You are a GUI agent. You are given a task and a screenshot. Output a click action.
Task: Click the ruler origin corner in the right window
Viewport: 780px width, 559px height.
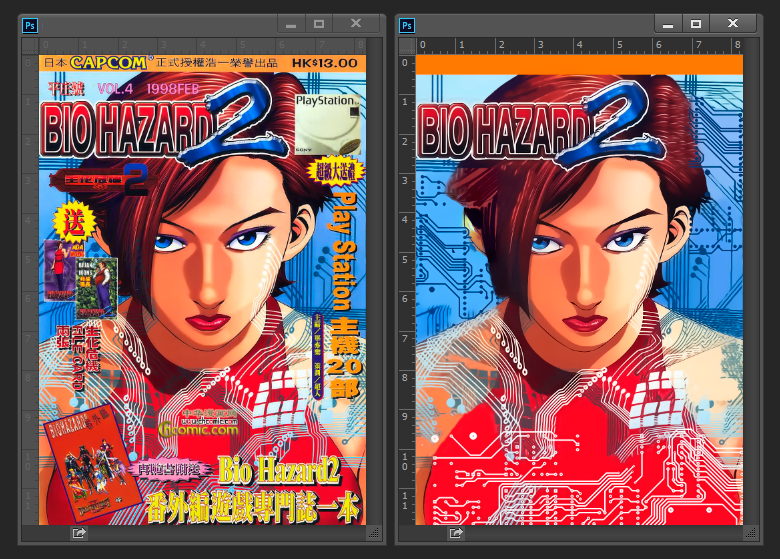(407, 46)
